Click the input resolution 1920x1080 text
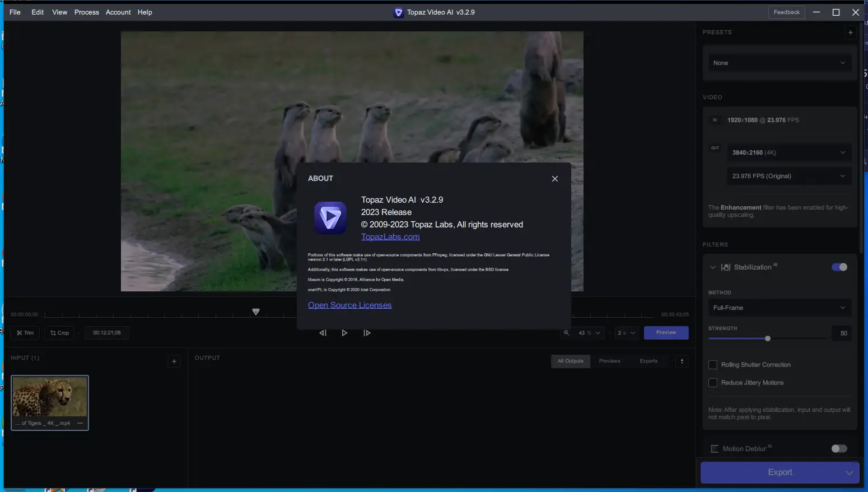The height and width of the screenshot is (492, 868). coord(743,120)
